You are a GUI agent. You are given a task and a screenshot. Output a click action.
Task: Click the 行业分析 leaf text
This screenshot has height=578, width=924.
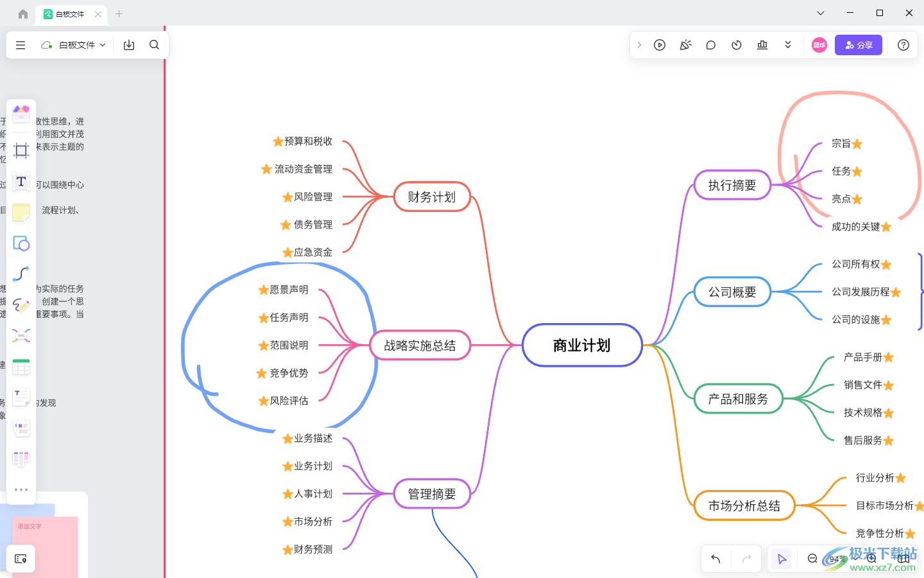click(x=875, y=478)
